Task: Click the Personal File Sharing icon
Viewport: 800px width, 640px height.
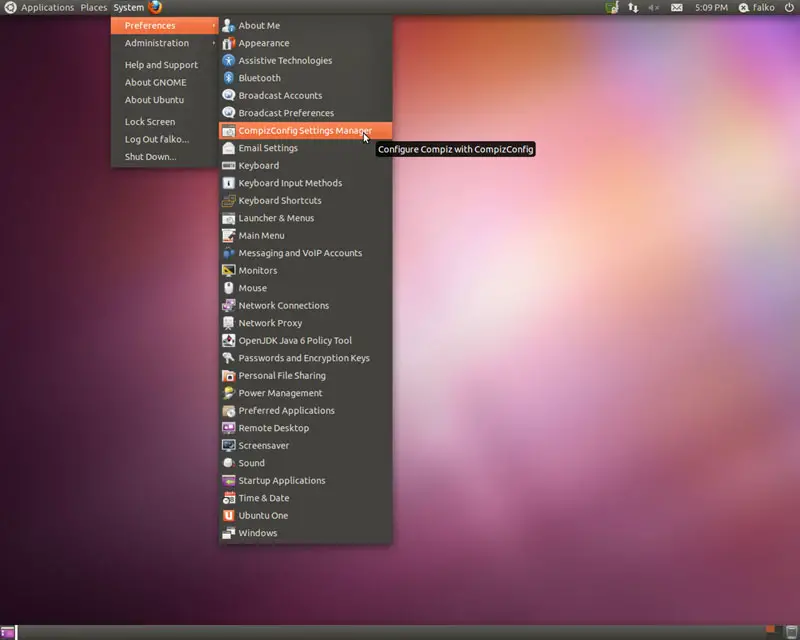Action: click(229, 376)
